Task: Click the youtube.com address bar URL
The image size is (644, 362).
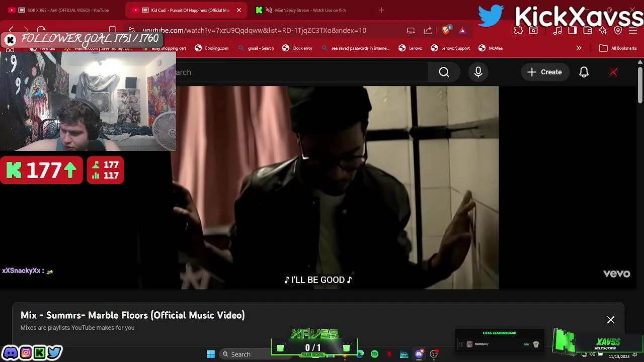Action: pyautogui.click(x=254, y=30)
